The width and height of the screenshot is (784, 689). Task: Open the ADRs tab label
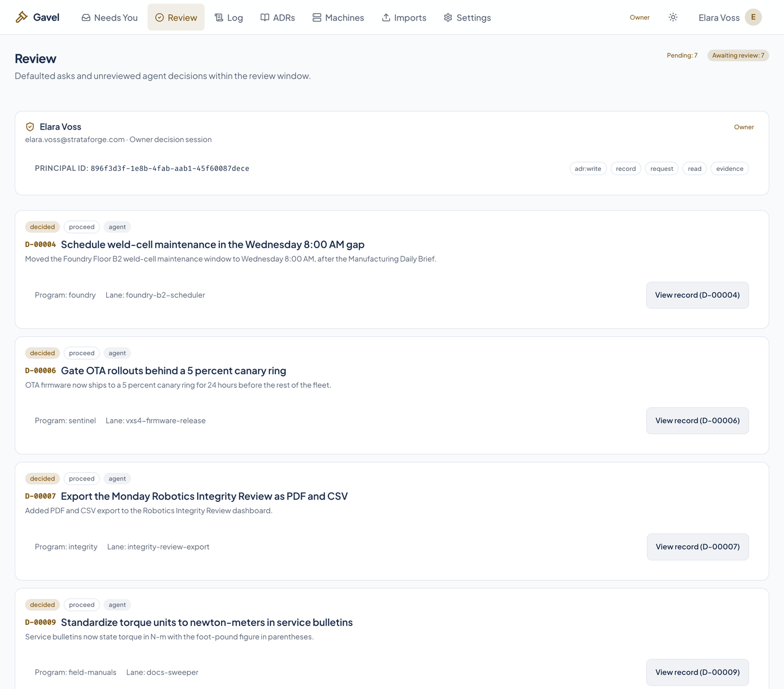[x=284, y=17]
